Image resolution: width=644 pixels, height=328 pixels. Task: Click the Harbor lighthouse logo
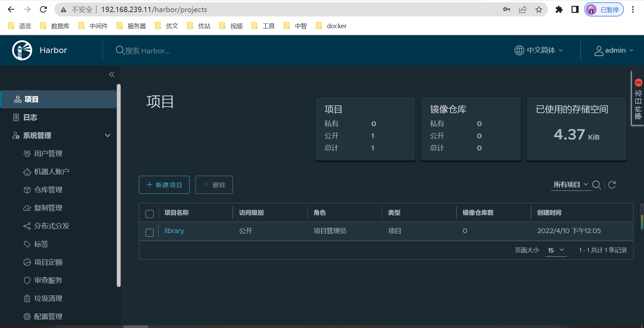click(x=22, y=50)
